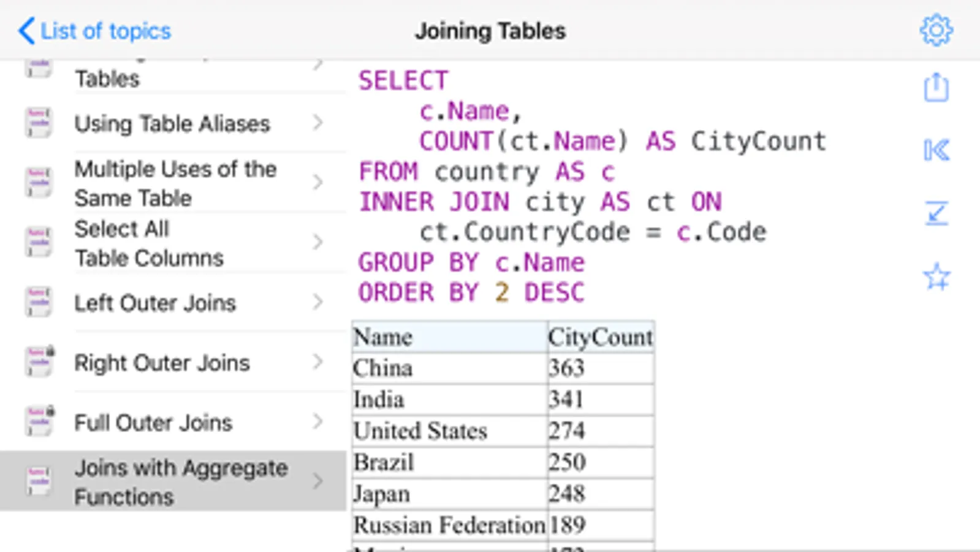Click the CityCount column header
Screen dimensions: 980x552
pos(601,337)
